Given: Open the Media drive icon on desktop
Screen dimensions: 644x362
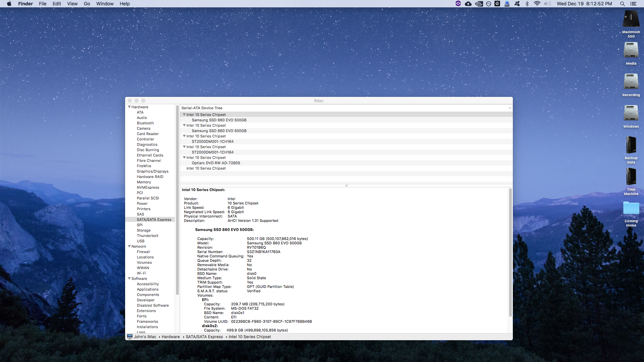Looking at the screenshot, I should (x=631, y=51).
